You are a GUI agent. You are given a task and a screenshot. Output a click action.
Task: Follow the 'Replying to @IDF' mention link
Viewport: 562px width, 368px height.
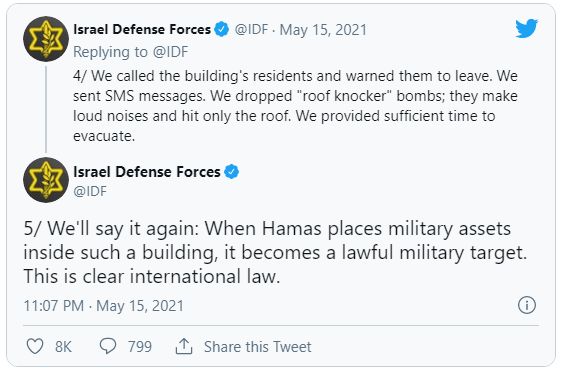pyautogui.click(x=170, y=52)
